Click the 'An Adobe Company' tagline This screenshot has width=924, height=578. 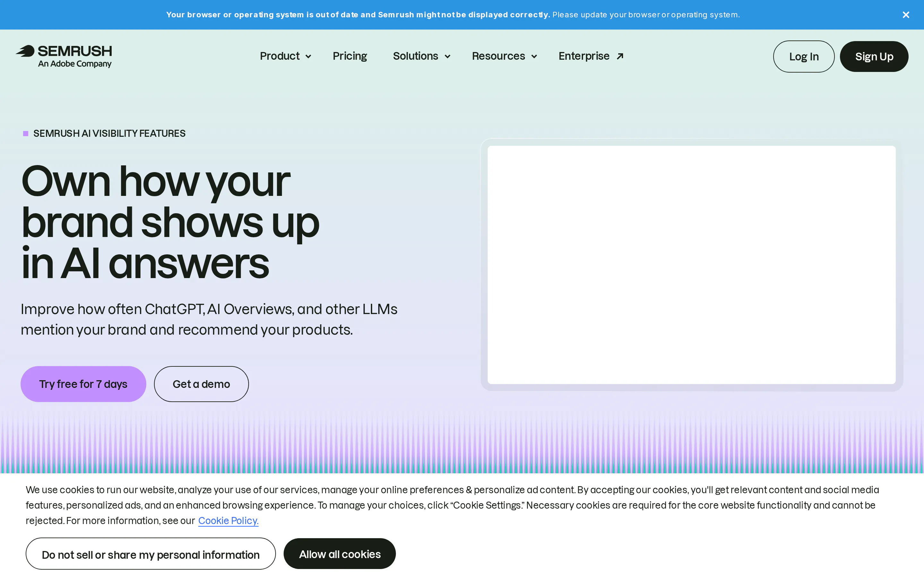pyautogui.click(x=75, y=64)
